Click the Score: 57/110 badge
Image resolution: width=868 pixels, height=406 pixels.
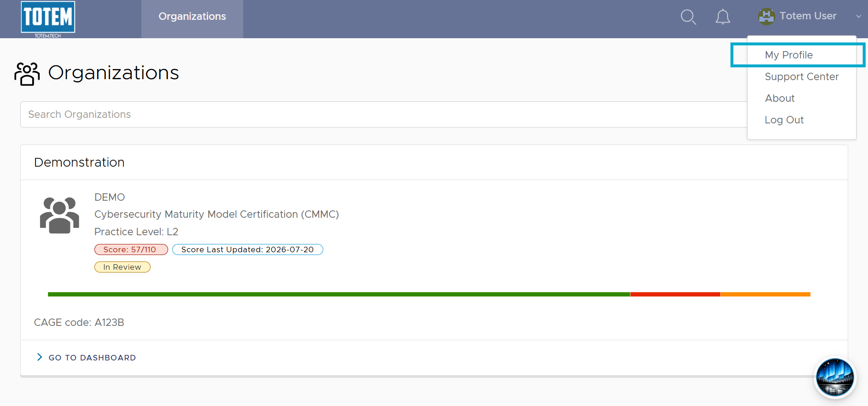pos(131,249)
